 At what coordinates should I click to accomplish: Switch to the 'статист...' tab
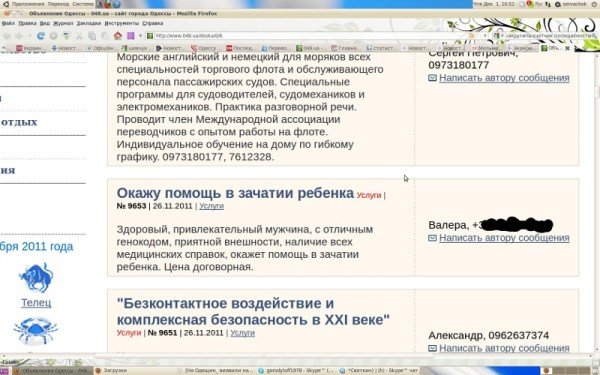[380, 48]
